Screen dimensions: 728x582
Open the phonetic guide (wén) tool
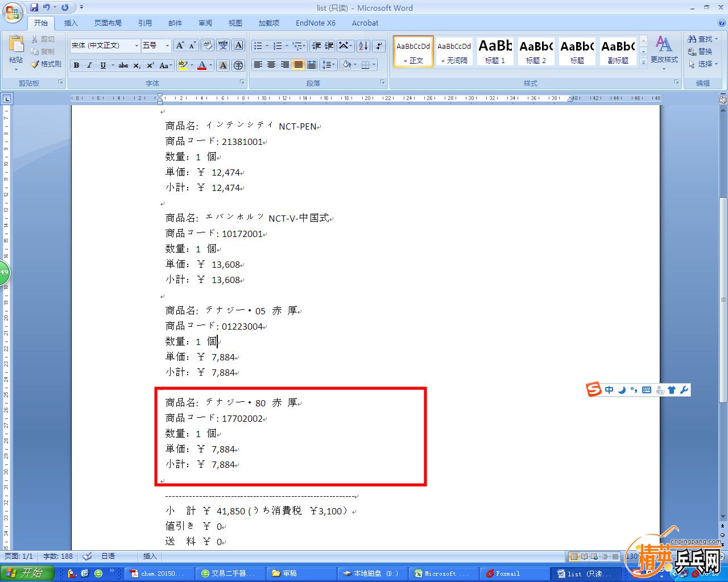coord(223,45)
